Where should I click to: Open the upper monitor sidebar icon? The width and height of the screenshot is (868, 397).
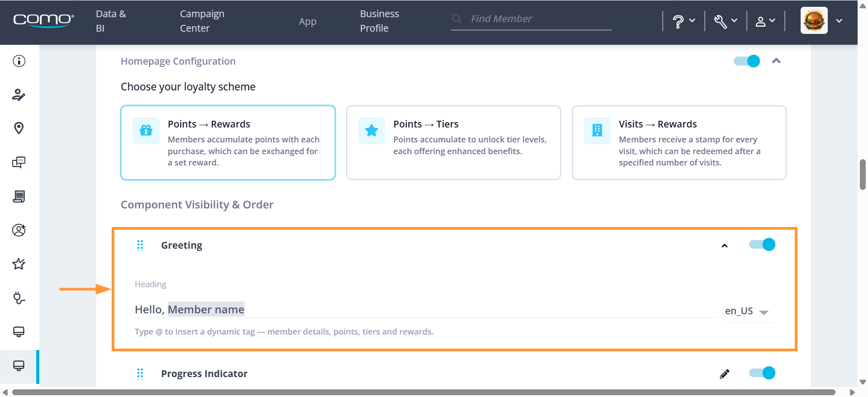point(19,332)
